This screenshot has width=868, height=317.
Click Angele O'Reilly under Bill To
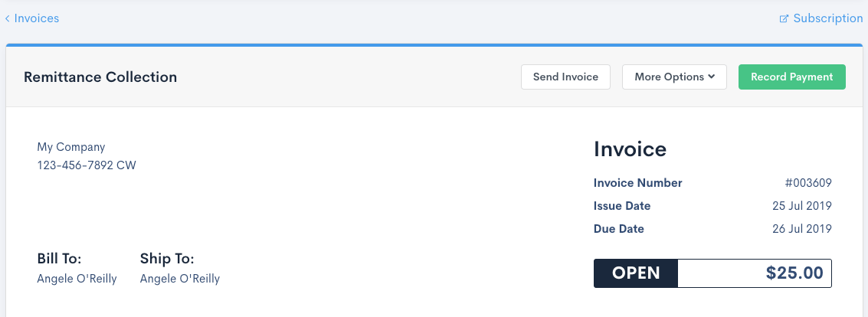(77, 279)
